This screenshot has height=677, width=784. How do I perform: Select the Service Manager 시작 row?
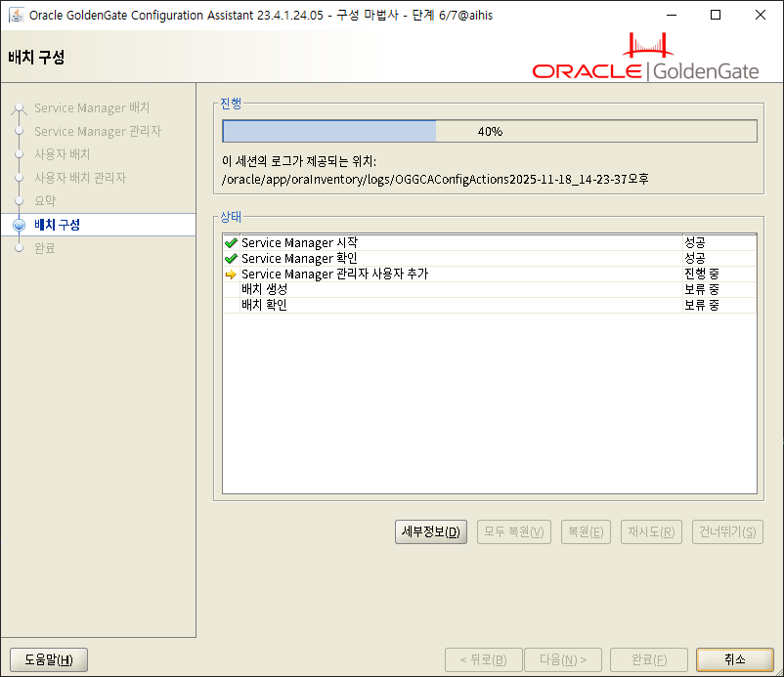[x=490, y=243]
